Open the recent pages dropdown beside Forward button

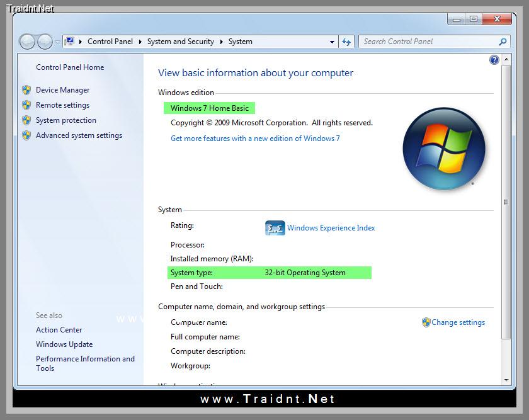57,42
